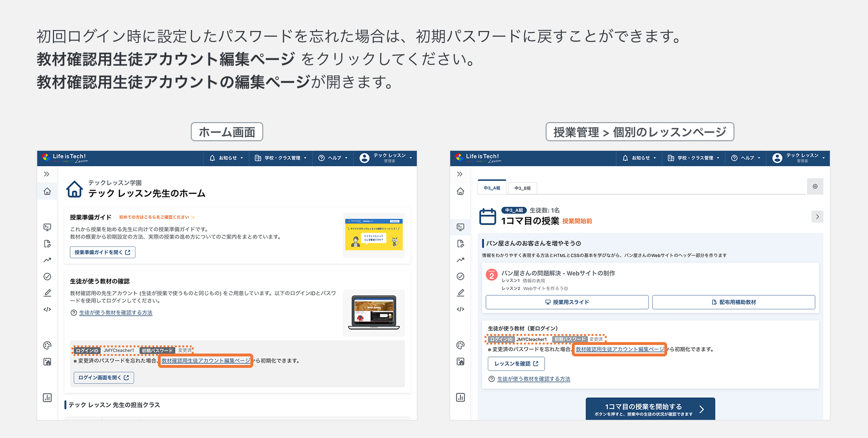Screen dimensions: 868x438
Task: Open the lesson monitor icon in the sidebar
Action: coord(47,227)
